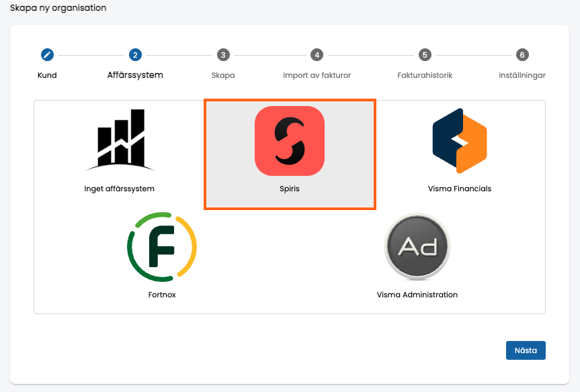Image resolution: width=580 pixels, height=392 pixels.
Task: Open step 4 circle Import av fakturor
Action: click(x=317, y=55)
